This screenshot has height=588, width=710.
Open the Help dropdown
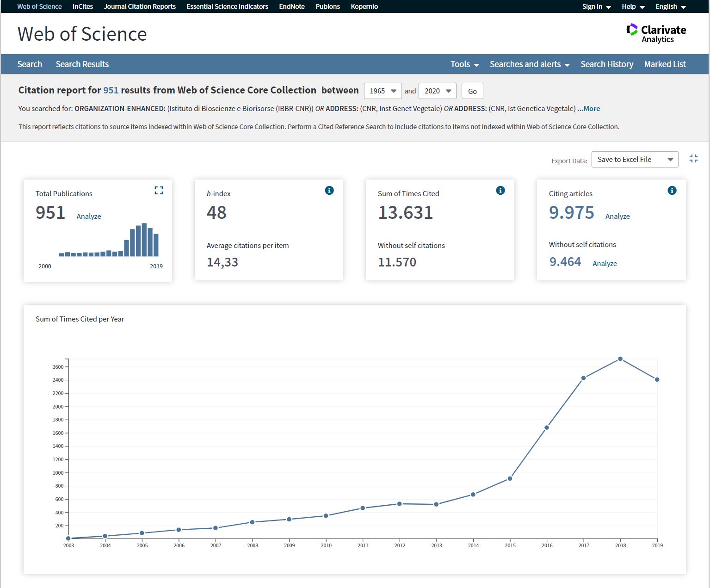tap(633, 6)
